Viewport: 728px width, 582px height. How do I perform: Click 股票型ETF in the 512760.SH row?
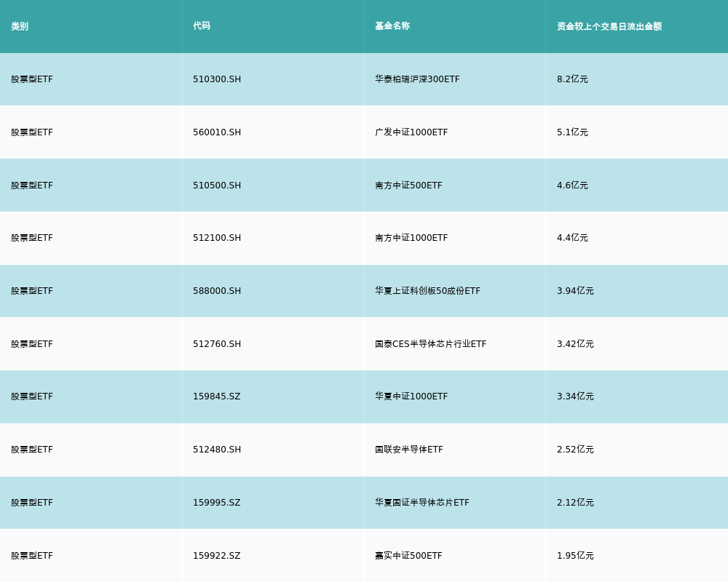32,344
